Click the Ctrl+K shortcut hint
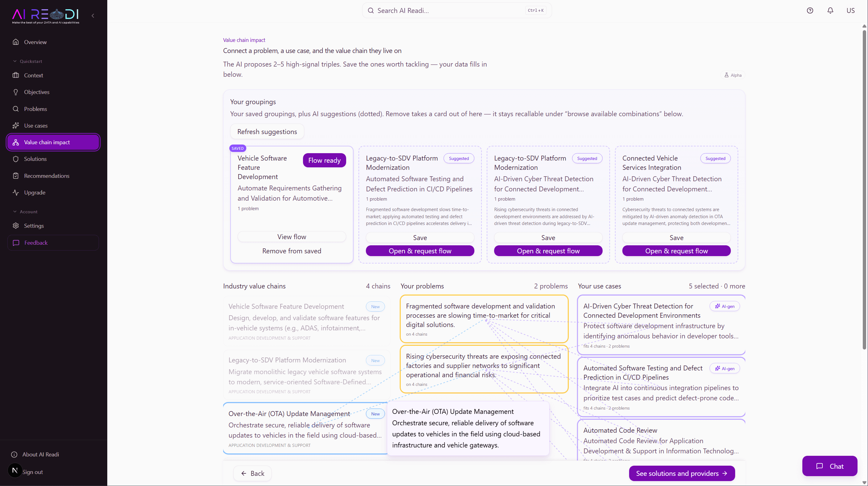 (536, 10)
